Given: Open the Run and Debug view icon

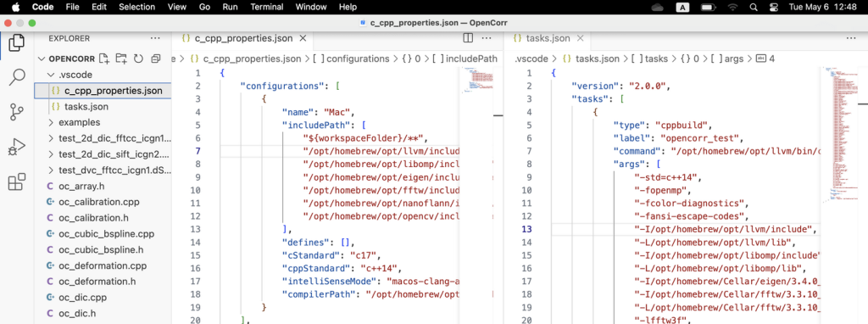Looking at the screenshot, I should coord(17,147).
